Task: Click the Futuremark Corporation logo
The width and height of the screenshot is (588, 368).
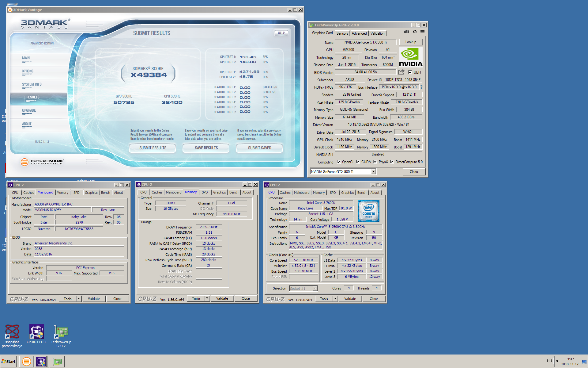Action: [x=42, y=162]
